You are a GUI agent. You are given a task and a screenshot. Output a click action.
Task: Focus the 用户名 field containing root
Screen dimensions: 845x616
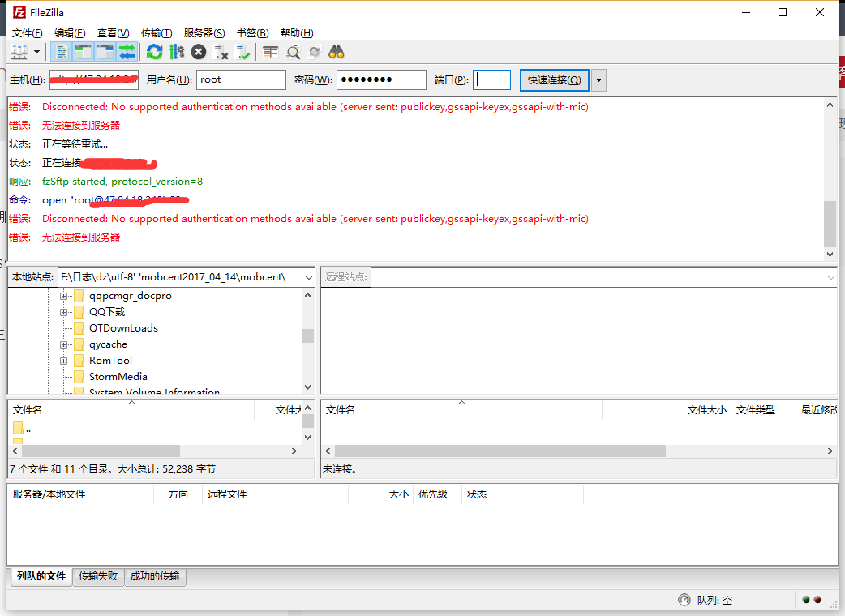241,79
